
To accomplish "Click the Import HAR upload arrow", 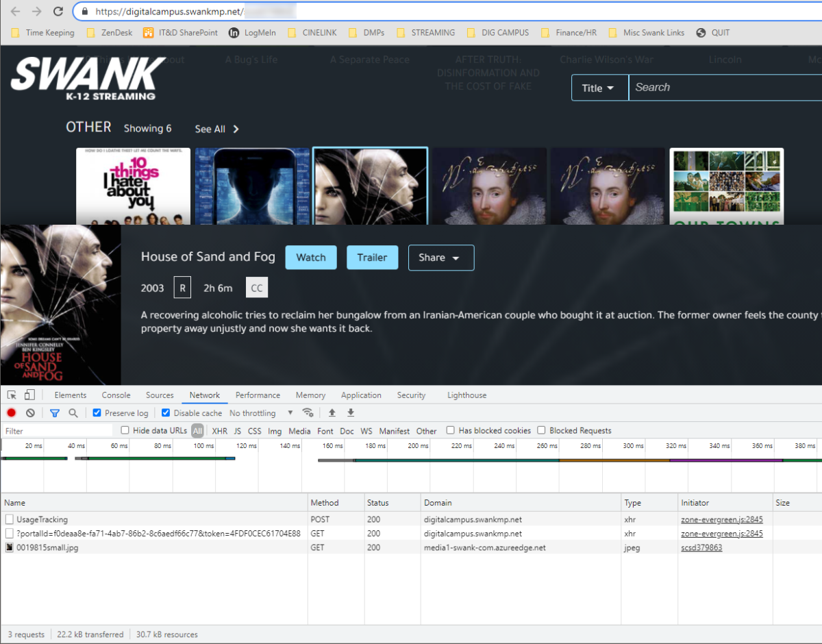I will point(332,413).
